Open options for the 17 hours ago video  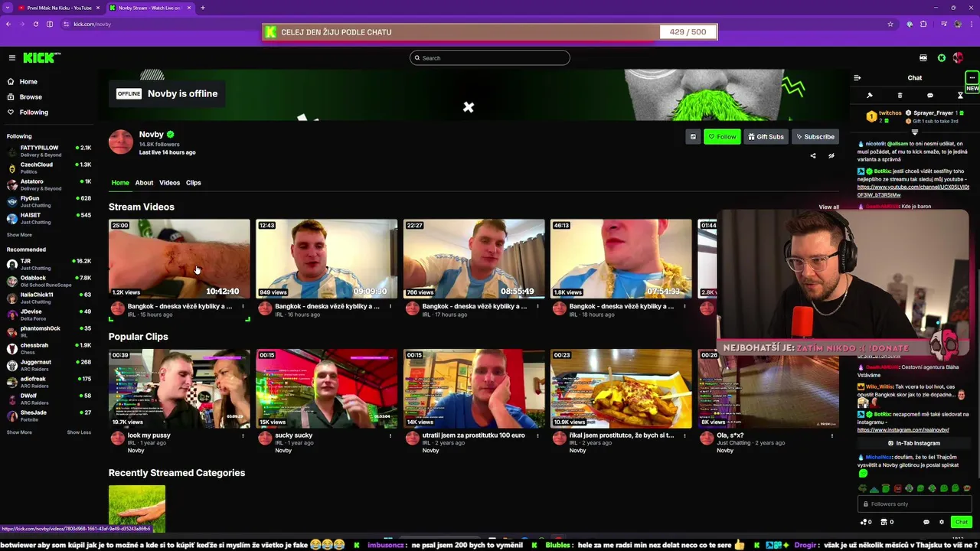pyautogui.click(x=537, y=306)
